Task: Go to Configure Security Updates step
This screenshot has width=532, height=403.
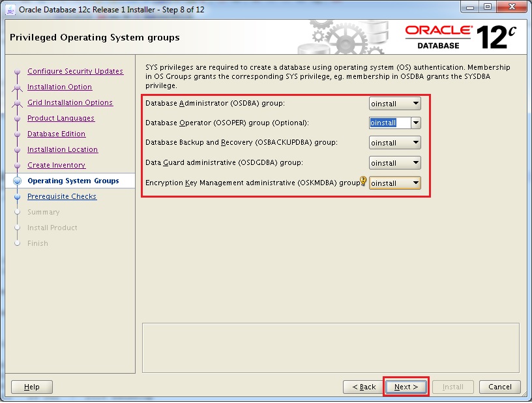Action: [75, 71]
